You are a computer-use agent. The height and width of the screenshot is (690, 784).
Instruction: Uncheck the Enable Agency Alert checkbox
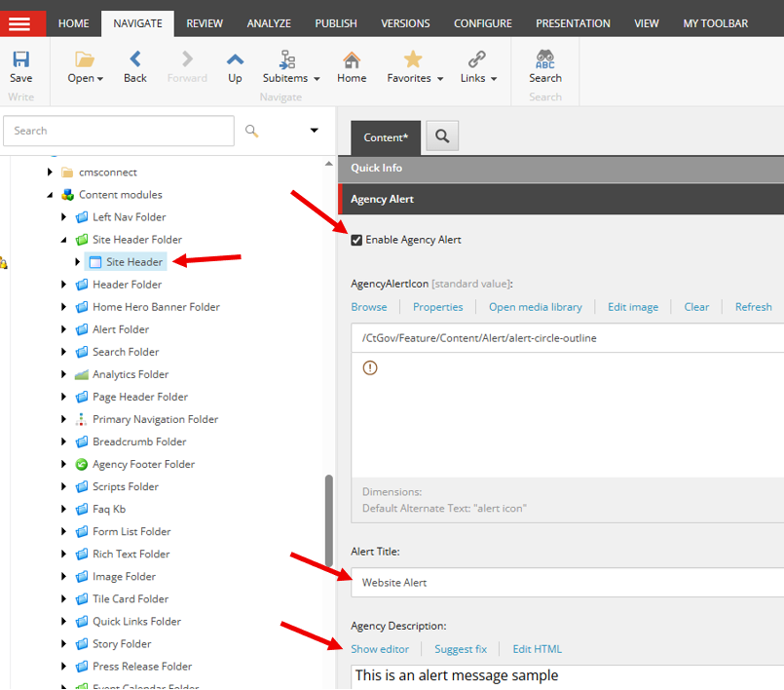click(356, 240)
